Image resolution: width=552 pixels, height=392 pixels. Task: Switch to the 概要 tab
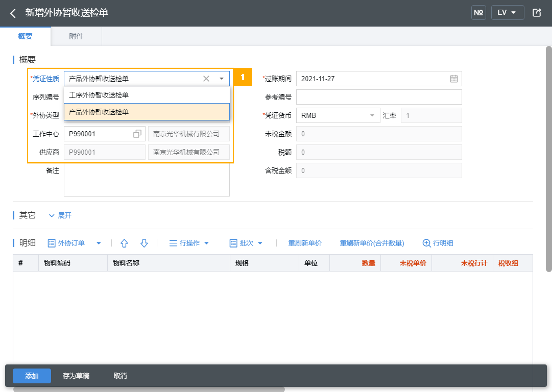(x=25, y=36)
